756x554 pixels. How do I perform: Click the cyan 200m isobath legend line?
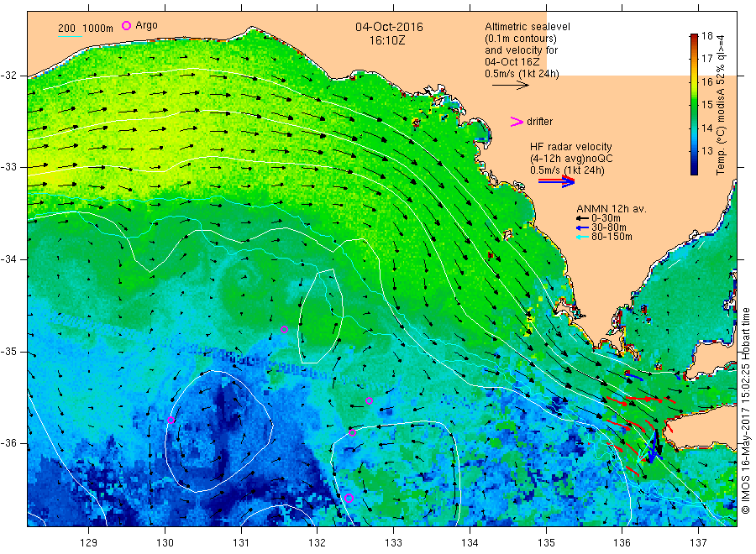[x=70, y=35]
